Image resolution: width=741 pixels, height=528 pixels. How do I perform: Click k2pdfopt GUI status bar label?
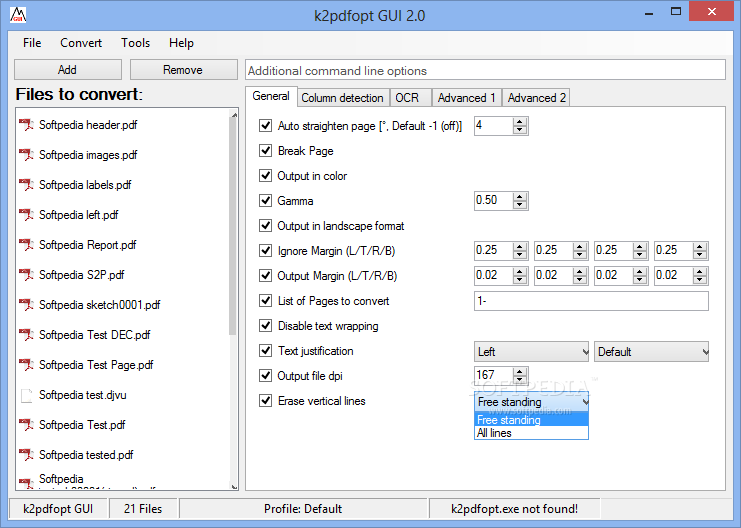[x=58, y=509]
